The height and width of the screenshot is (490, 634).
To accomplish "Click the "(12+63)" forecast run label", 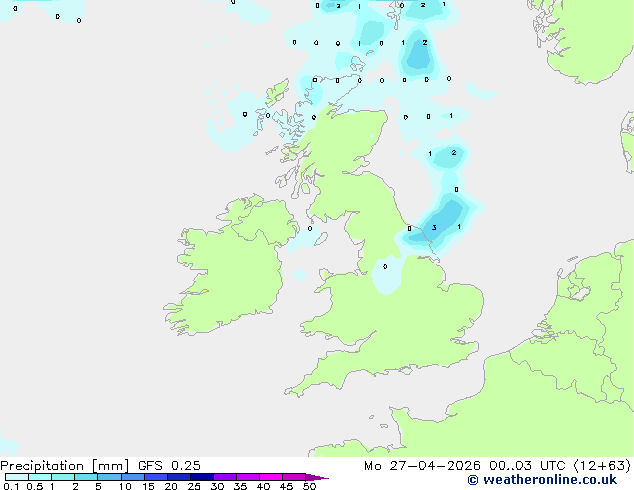I will tap(602, 466).
